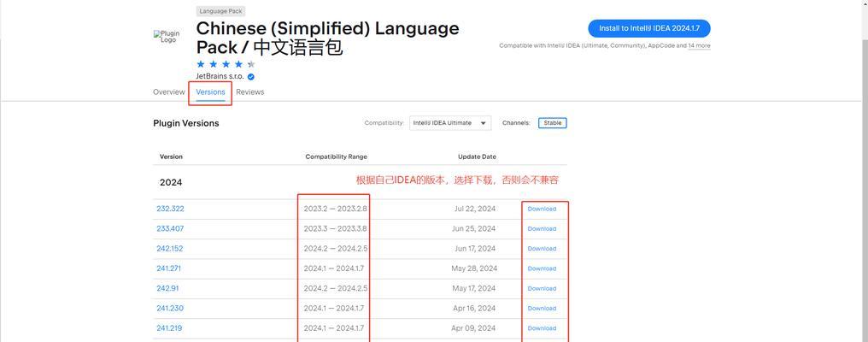Open version 233.407 link
The height and width of the screenshot is (342, 868).
[171, 229]
